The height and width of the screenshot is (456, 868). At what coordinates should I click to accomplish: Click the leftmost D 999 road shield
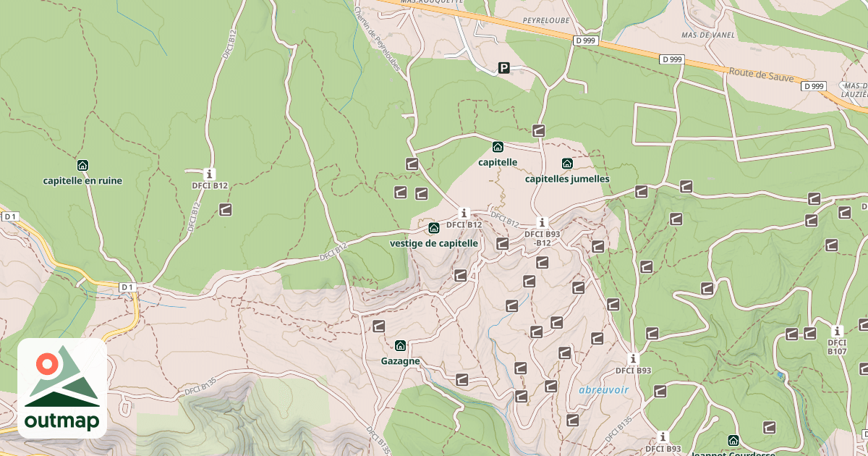pyautogui.click(x=585, y=41)
